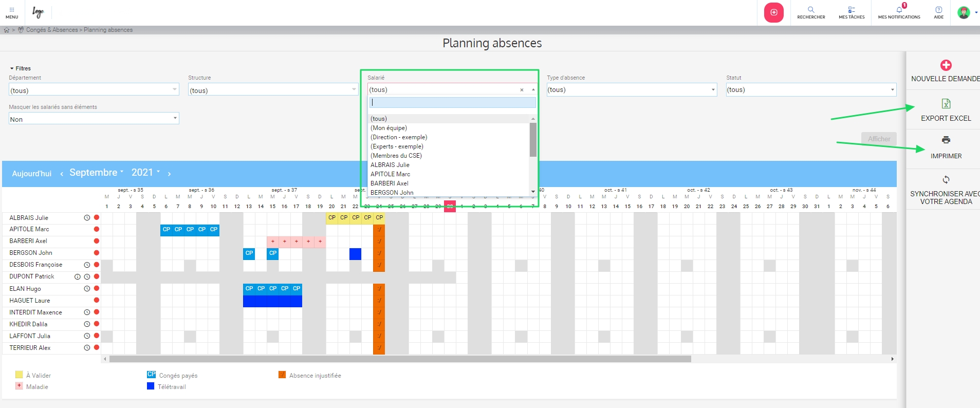980x408 pixels.
Task: Click the Aide help icon
Action: (x=938, y=12)
